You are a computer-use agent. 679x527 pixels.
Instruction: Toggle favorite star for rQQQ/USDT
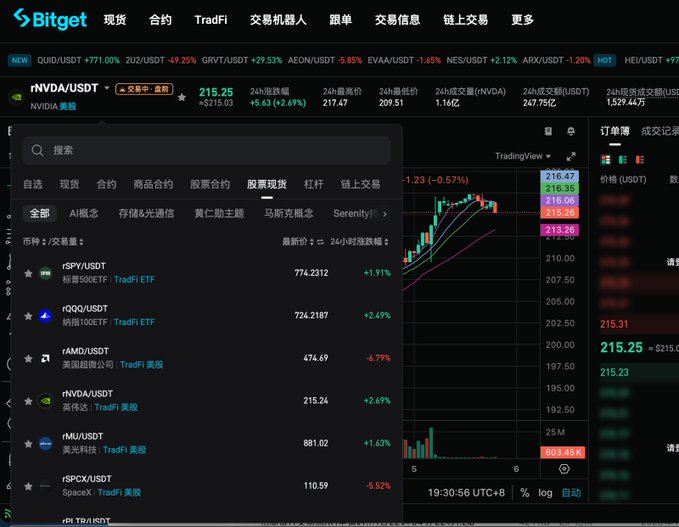click(28, 316)
